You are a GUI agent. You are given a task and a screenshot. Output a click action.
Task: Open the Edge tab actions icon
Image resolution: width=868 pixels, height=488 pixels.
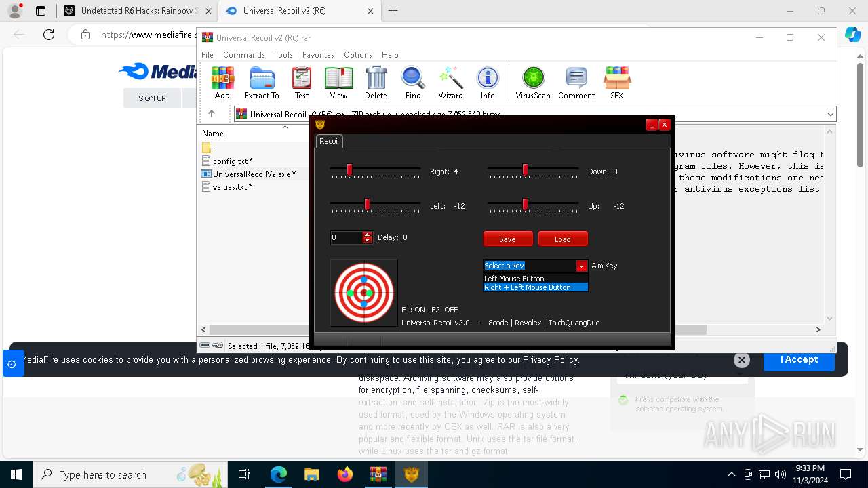tap(41, 11)
